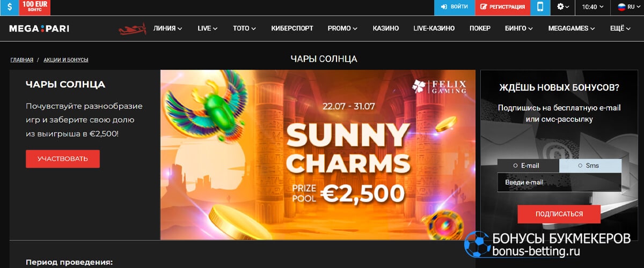Open the КИБЕРСПОРТ menu item
The image size is (644, 268).
292,28
